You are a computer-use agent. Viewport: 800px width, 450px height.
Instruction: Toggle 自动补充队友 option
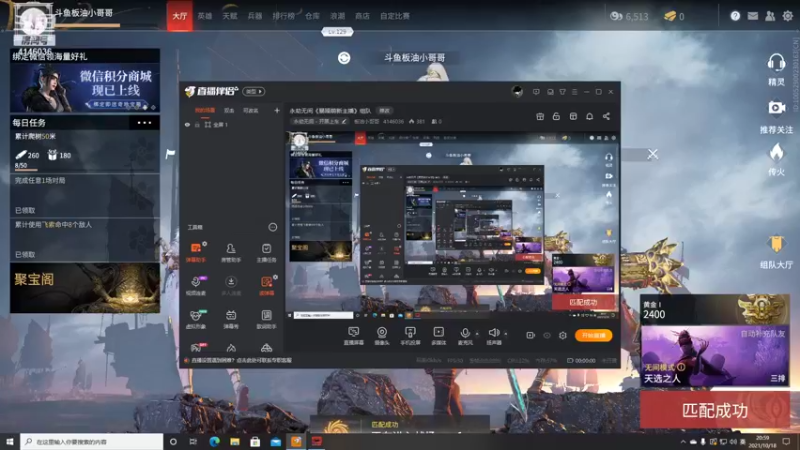tap(763, 334)
